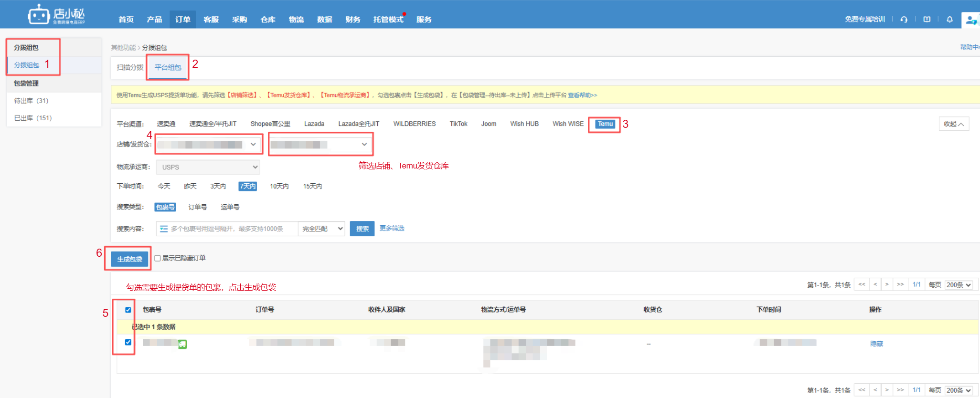Change top pagination 200条 per page dropdown
This screenshot has width=980, height=398.
(x=959, y=285)
